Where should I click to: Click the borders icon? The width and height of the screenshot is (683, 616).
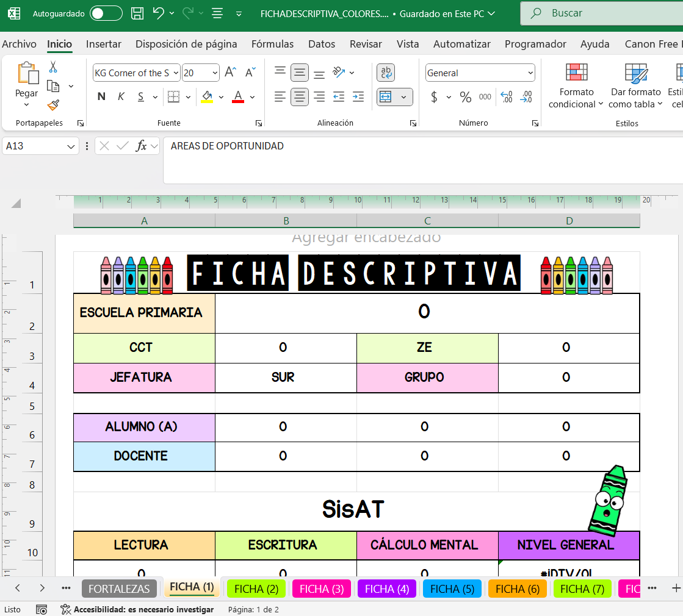click(173, 96)
